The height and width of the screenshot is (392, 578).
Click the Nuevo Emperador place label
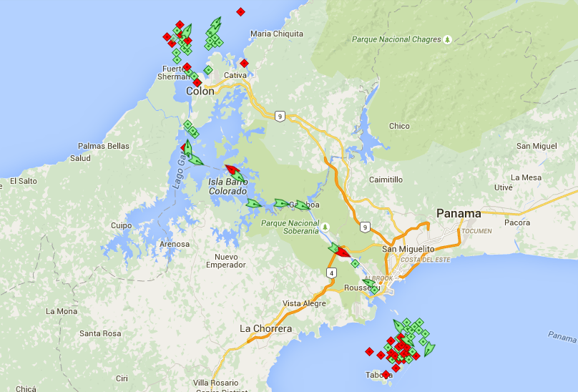click(226, 261)
